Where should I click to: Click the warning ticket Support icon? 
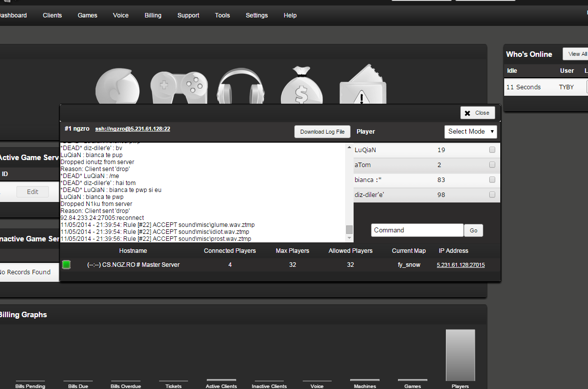(363, 86)
